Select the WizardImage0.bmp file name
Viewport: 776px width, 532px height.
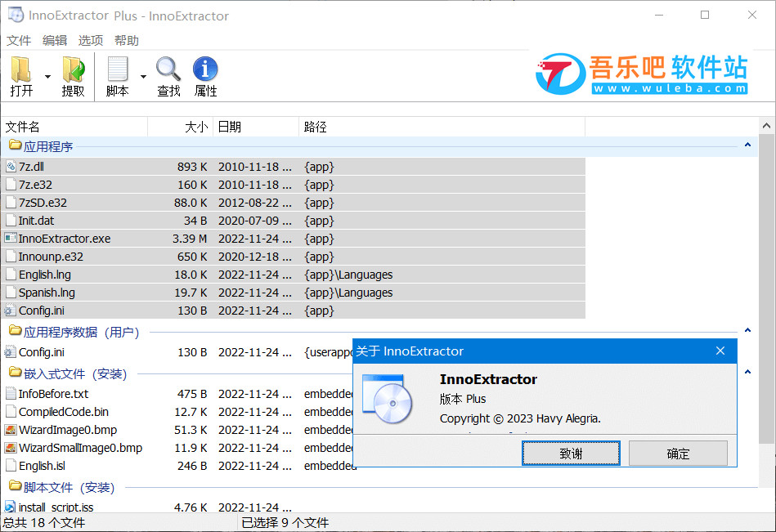pyautogui.click(x=68, y=430)
